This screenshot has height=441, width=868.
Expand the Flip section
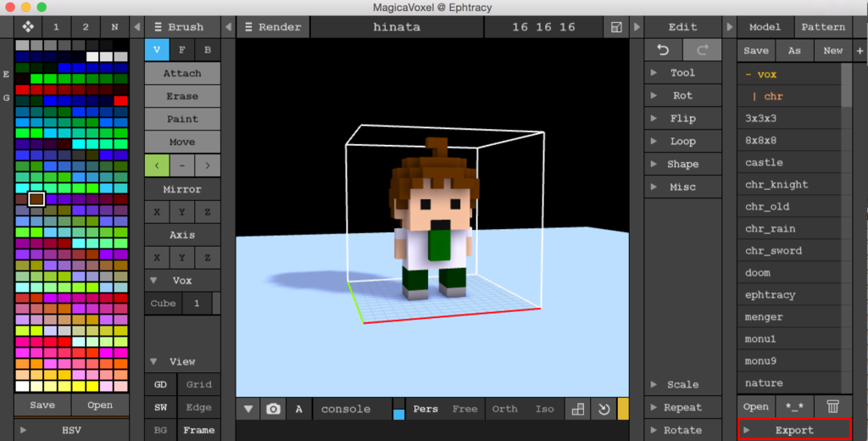coord(682,119)
